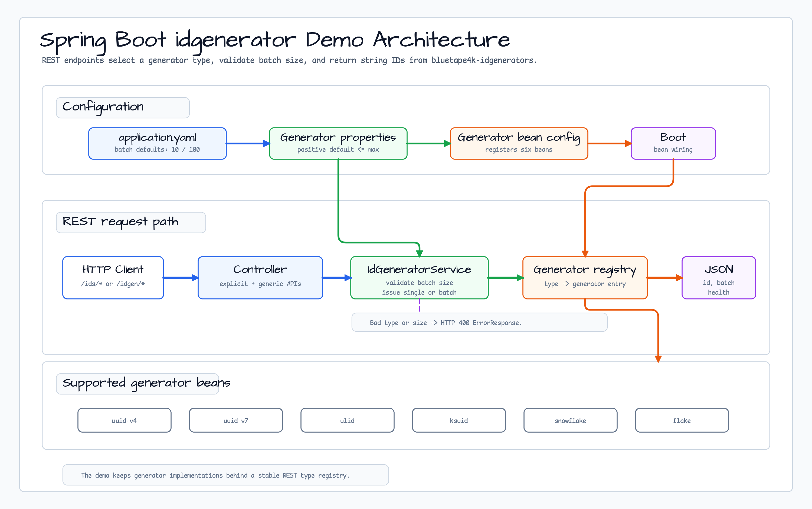This screenshot has height=509, width=812.
Task: Click 'id, batch' text in JSON box
Action: point(719,283)
